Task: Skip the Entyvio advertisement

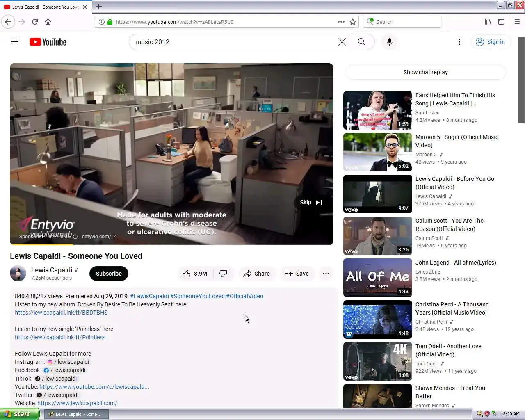Action: tap(311, 202)
